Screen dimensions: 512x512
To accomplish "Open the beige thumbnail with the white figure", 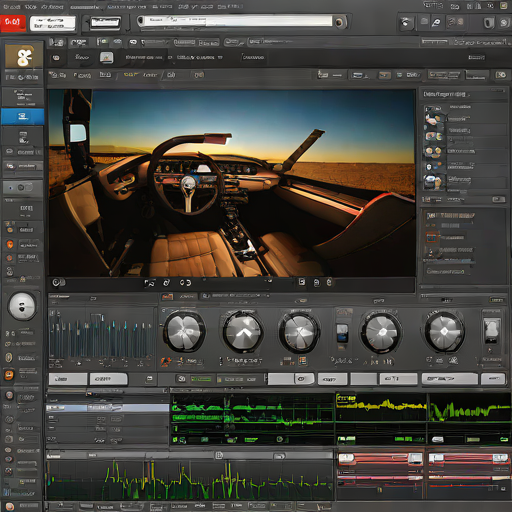I will (x=23, y=56).
